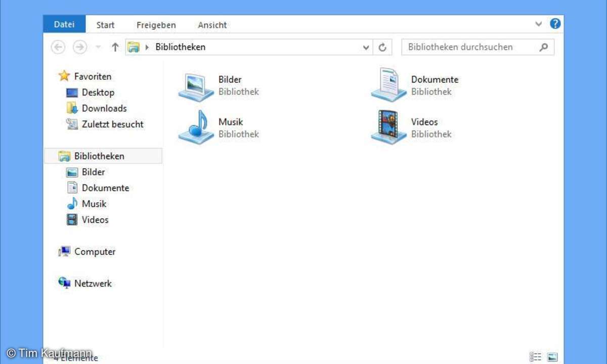This screenshot has width=607, height=364.
Task: Click the sidebar Bilder picture icon
Action: [x=72, y=172]
